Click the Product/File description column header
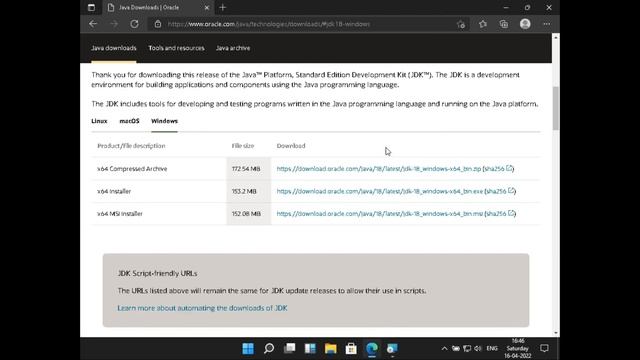This screenshot has height=360, width=640. [x=131, y=146]
